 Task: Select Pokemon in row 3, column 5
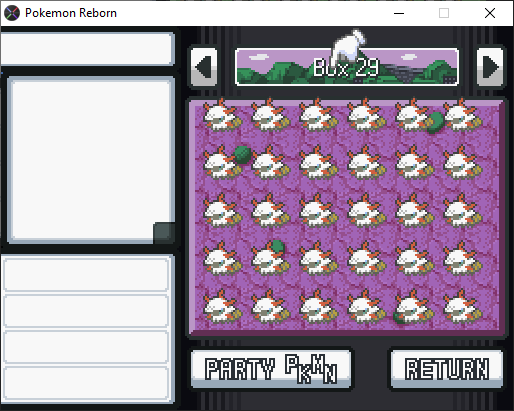point(414,211)
